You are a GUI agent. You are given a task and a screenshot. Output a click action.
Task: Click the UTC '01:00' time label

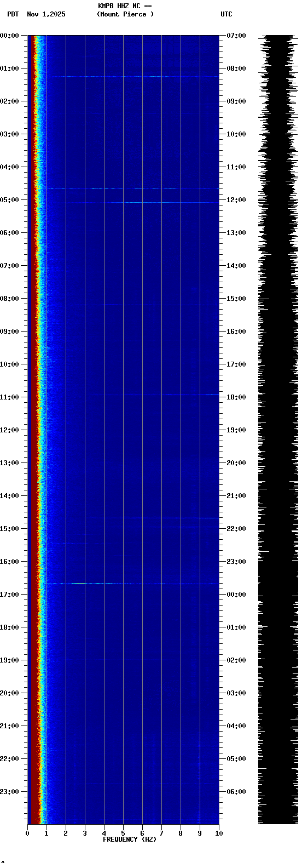[236, 627]
